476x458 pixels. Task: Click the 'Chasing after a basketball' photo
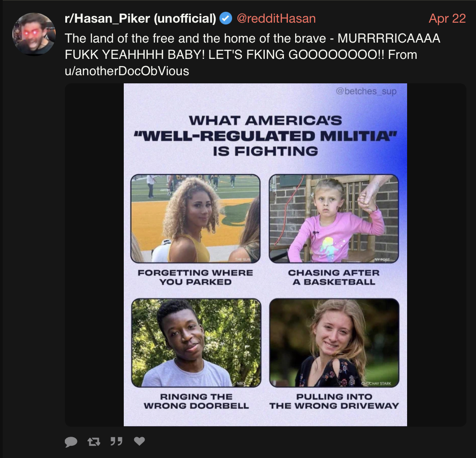[334, 218]
